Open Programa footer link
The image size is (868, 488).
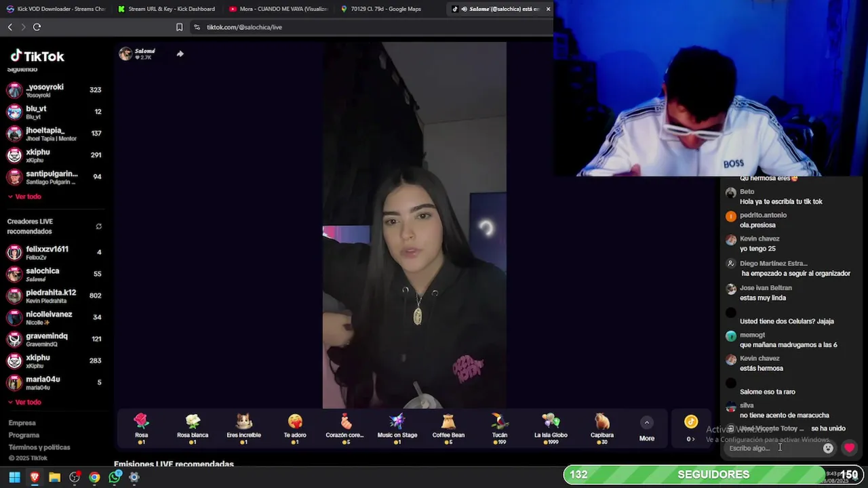24,435
